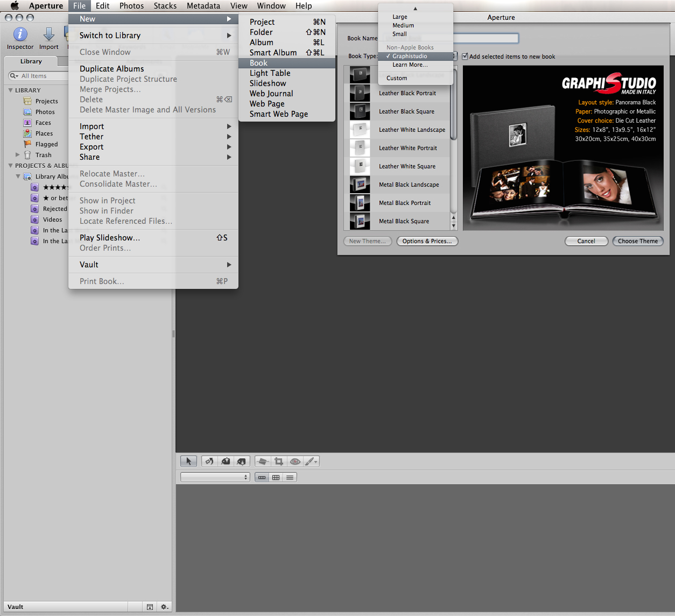The height and width of the screenshot is (616, 675).
Task: Collapse the PROJECTS & ALBUMS section triangle
Action: point(10,165)
